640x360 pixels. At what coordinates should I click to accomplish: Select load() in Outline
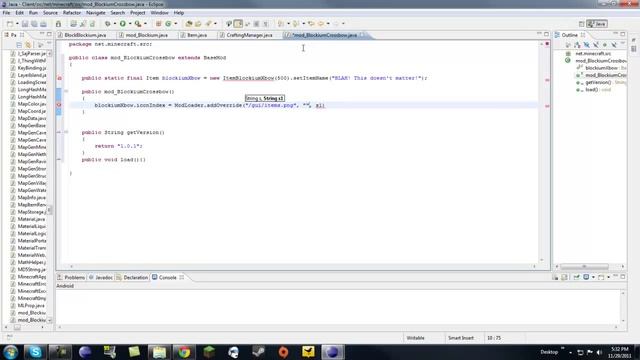pos(591,90)
